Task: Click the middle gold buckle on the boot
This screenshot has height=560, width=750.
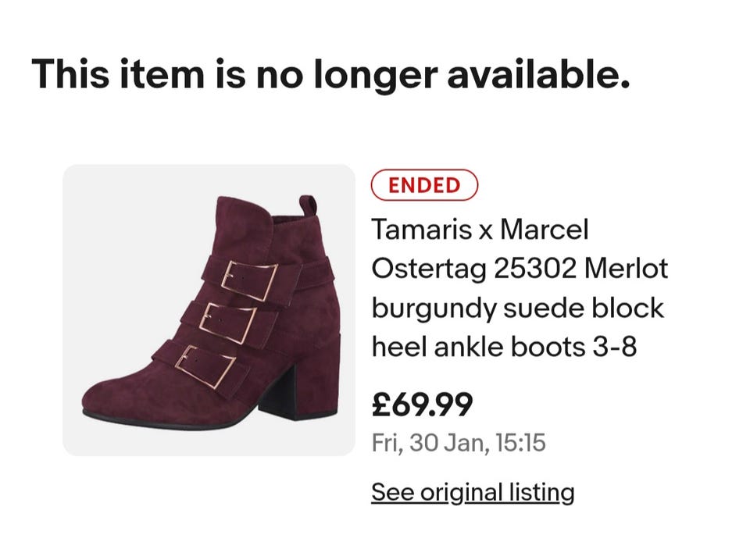Action: (x=227, y=323)
